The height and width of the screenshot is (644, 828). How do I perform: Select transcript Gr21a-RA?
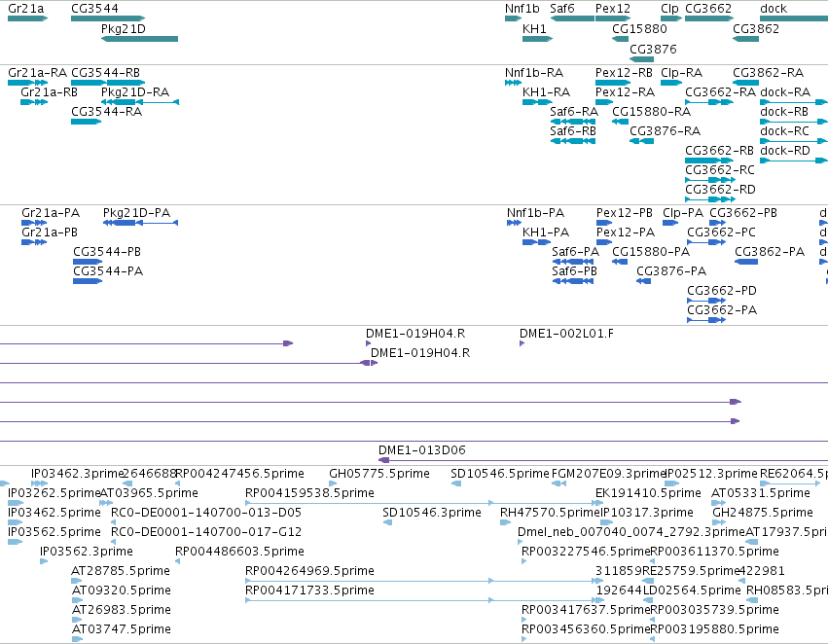click(x=27, y=83)
